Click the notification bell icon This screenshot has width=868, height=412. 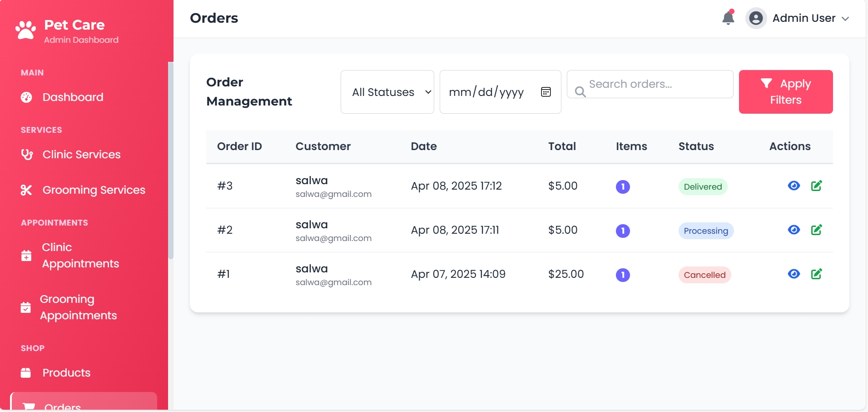728,18
